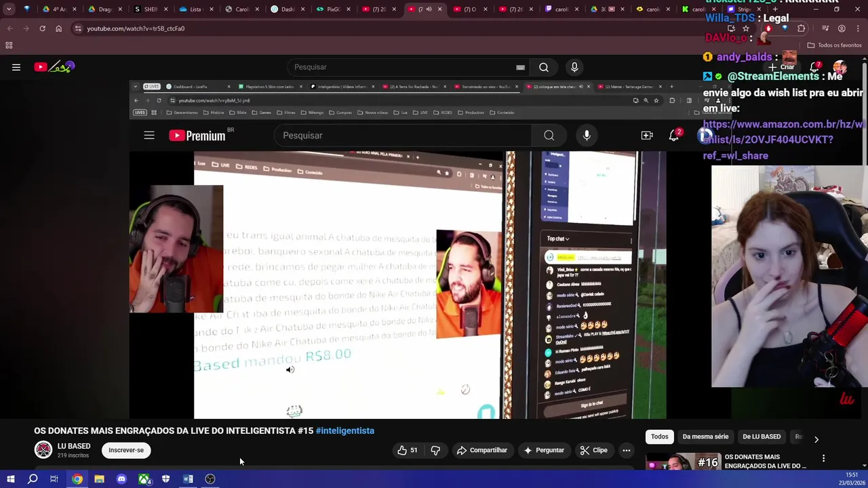Viewport: 868px width, 488px height.
Task: Open the LU BASED channel name link
Action: 74,446
